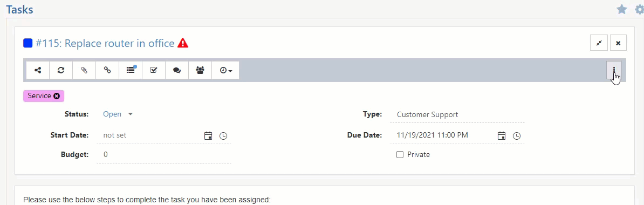The image size is (644, 205).
Task: Click the people/assignees group icon
Action: coord(200,70)
